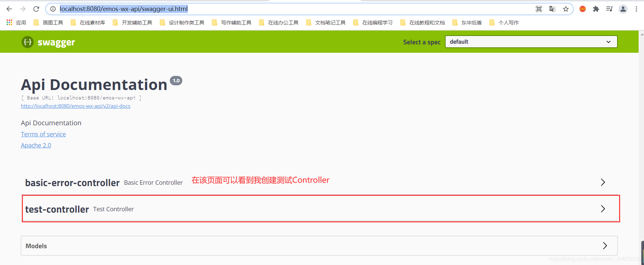Click the Swagger logo icon

[28, 42]
